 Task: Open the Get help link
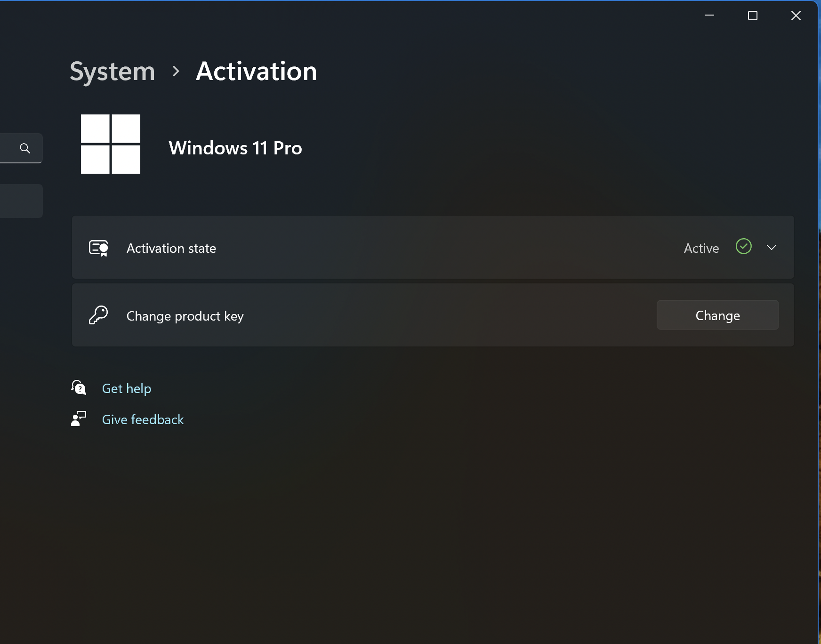click(127, 388)
